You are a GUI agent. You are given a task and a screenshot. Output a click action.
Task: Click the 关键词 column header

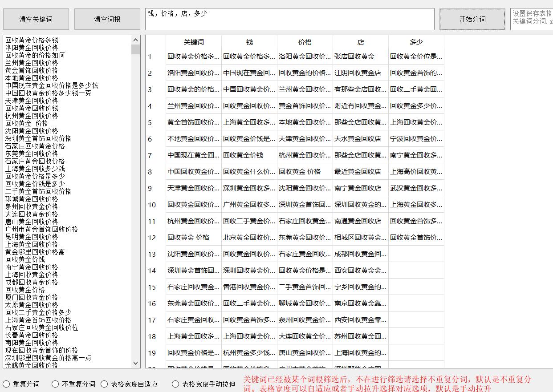pyautogui.click(x=194, y=42)
